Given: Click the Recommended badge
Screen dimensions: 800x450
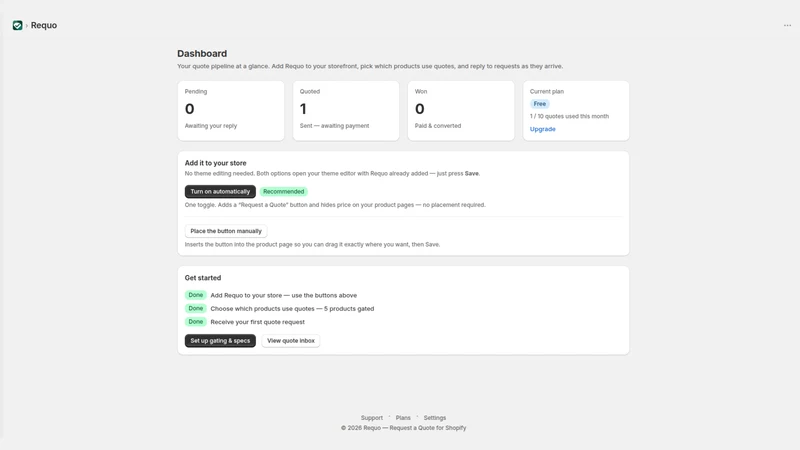Looking at the screenshot, I should [284, 191].
